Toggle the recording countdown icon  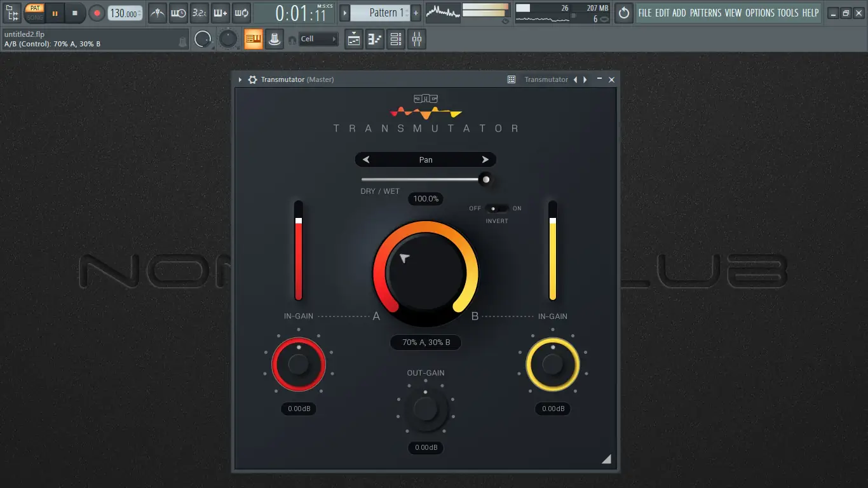pyautogui.click(x=200, y=13)
